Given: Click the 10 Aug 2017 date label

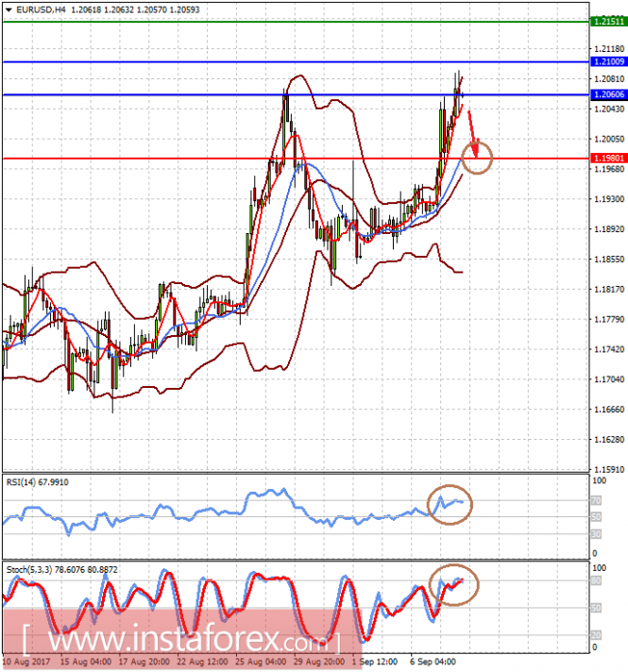Looking at the screenshot, I should (26, 662).
